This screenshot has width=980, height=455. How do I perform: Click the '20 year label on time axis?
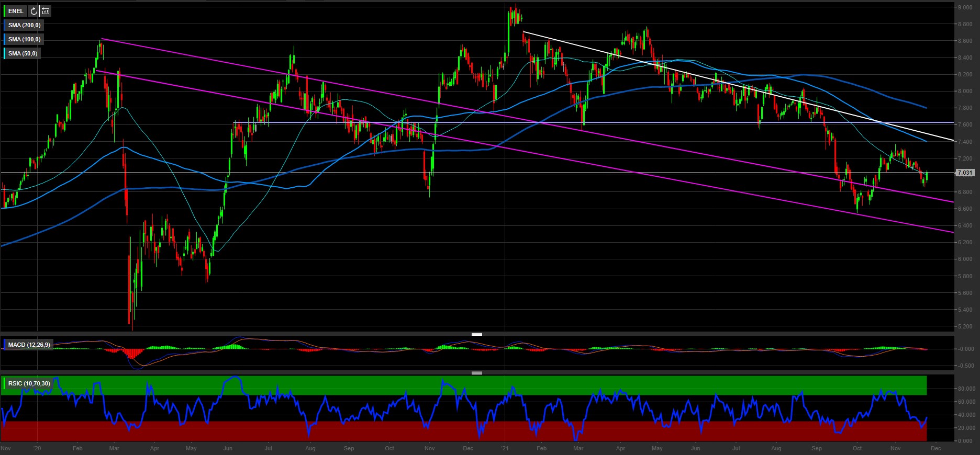point(37,448)
